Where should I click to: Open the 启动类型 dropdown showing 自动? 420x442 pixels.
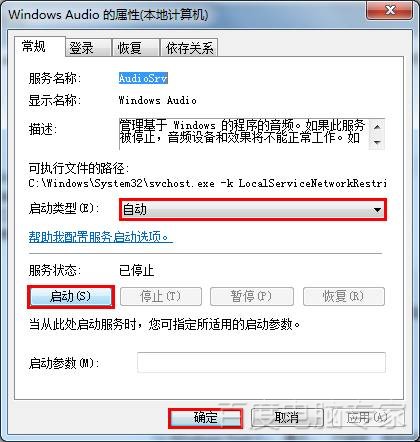(253, 210)
